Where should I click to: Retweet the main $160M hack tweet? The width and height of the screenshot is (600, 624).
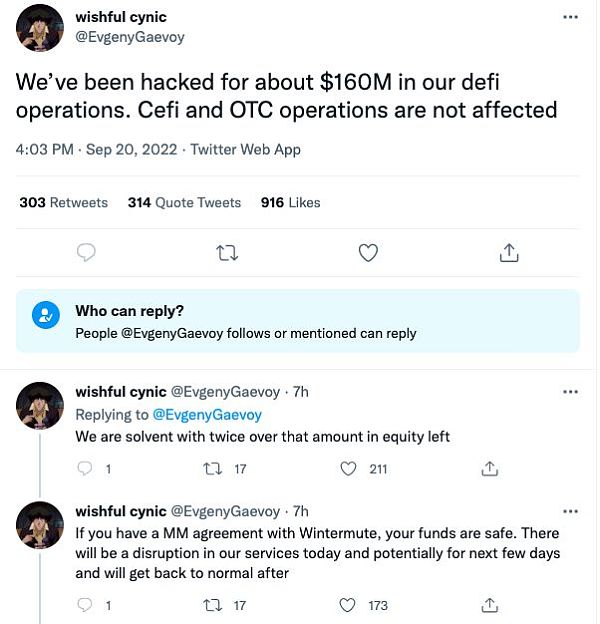[227, 253]
